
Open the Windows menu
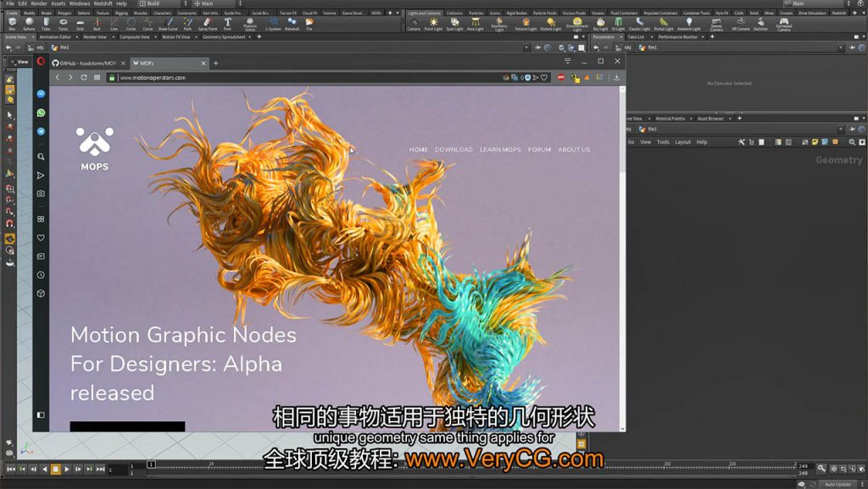click(x=80, y=3)
